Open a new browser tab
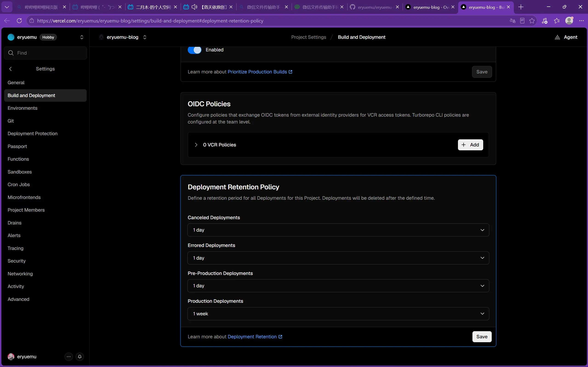Screen dimensions: 588x367 (x=521, y=7)
